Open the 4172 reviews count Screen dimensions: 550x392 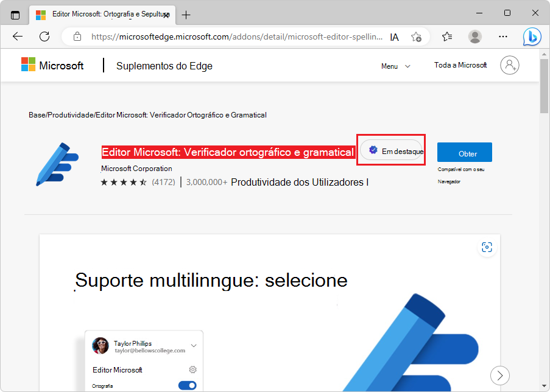[163, 183]
